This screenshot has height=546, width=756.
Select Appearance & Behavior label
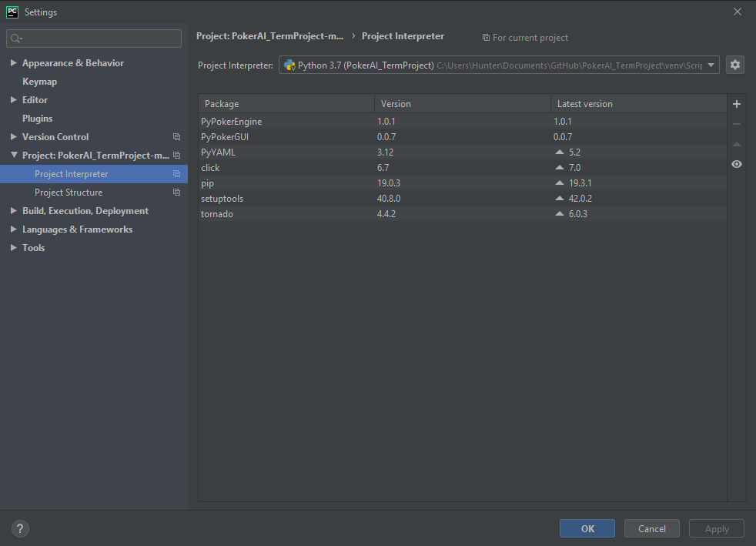coord(73,62)
